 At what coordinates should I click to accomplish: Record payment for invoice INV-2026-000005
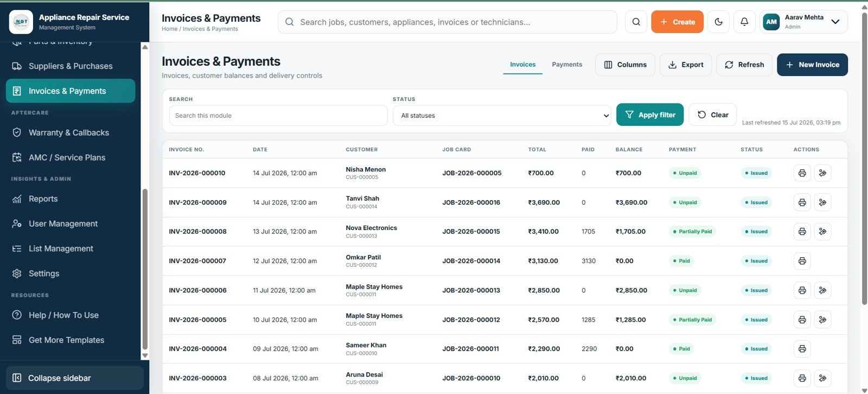point(822,320)
